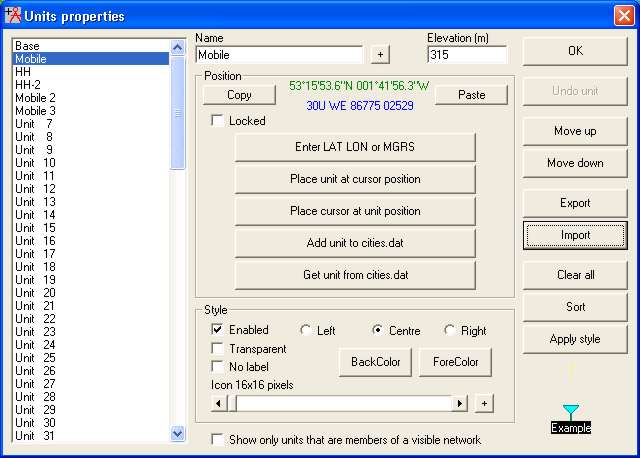Click the left arrow of the icon scrollbar
The image size is (640, 458).
[219, 403]
